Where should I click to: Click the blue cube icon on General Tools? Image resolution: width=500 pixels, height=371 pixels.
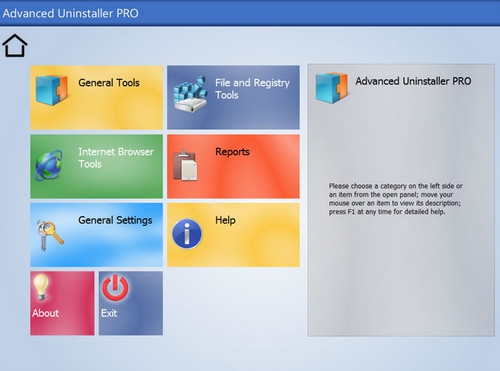(x=52, y=90)
